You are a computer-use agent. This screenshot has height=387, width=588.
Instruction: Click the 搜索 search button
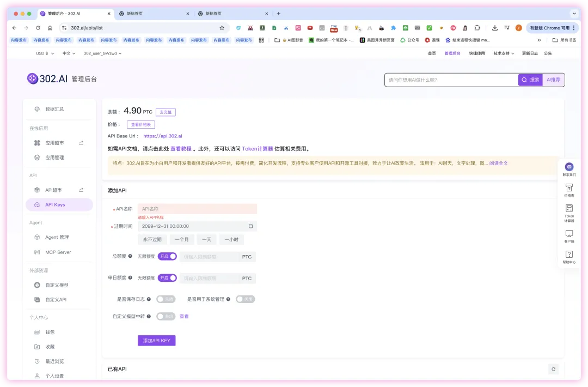click(x=530, y=80)
